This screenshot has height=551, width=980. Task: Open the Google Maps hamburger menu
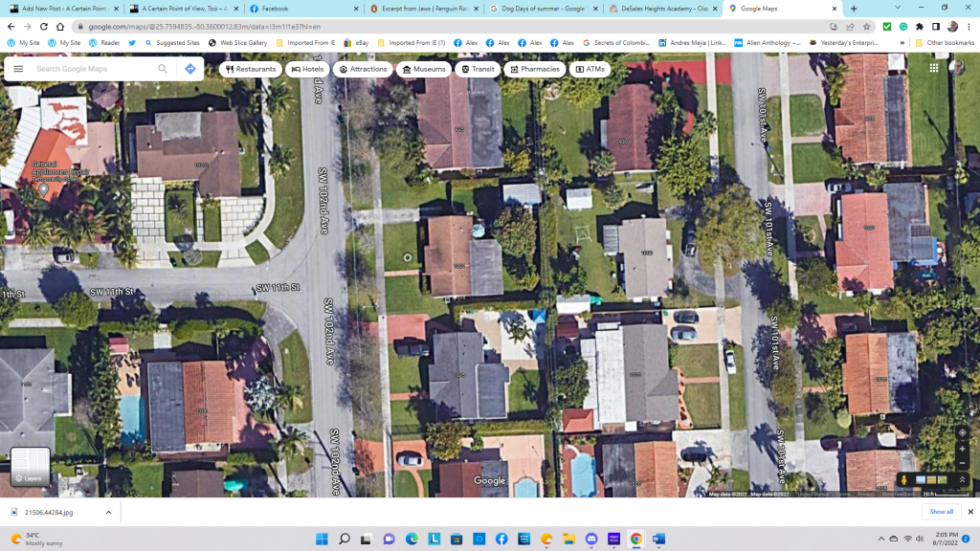(18, 69)
